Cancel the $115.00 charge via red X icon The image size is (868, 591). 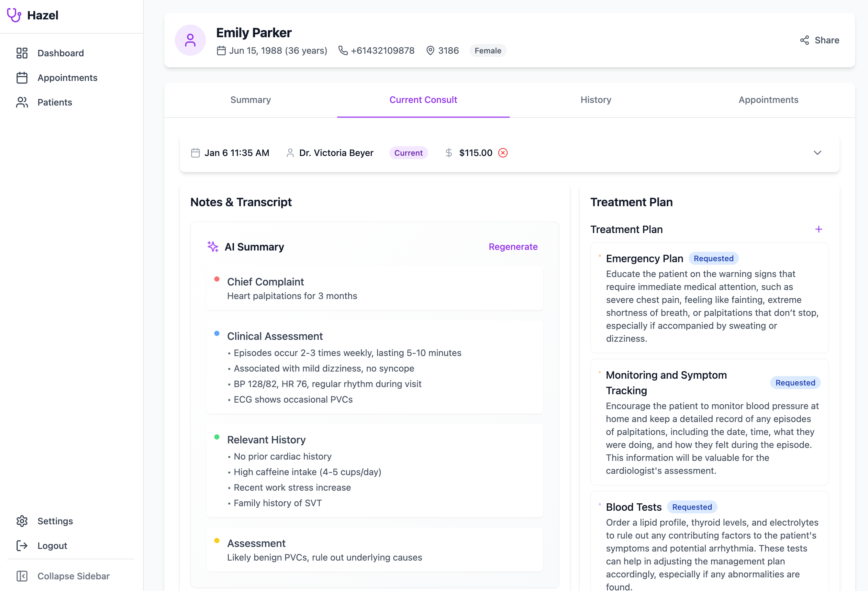click(x=502, y=152)
